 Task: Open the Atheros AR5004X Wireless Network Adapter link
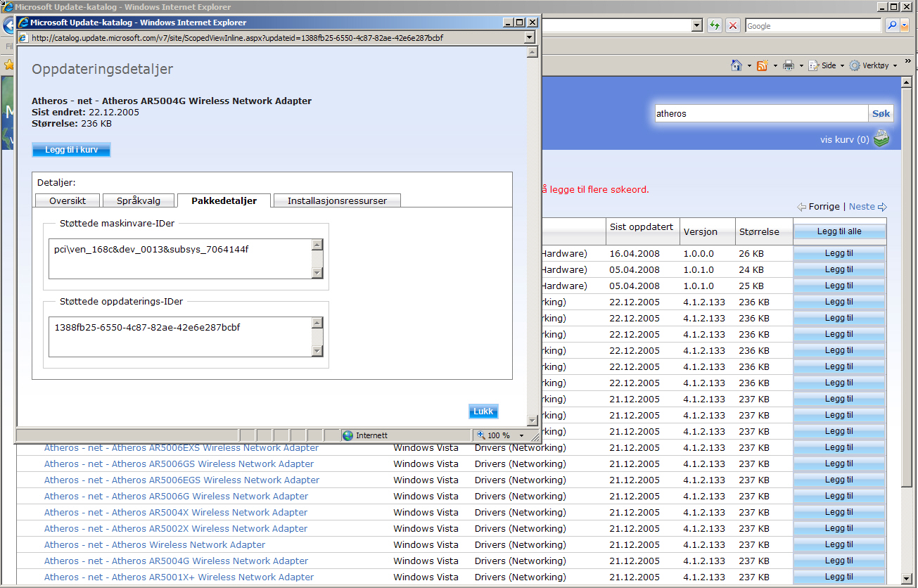point(176,512)
